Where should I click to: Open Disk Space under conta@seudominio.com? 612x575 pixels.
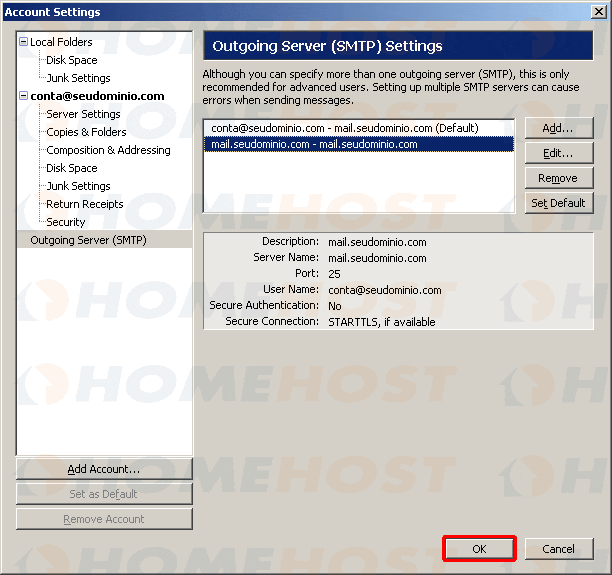click(72, 168)
